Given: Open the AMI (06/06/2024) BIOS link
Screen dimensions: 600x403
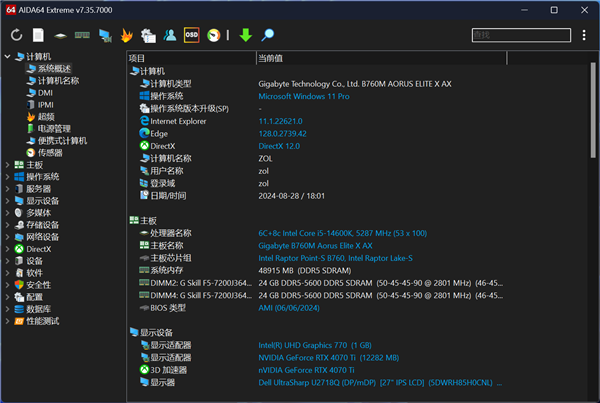Looking at the screenshot, I should pos(289,308).
